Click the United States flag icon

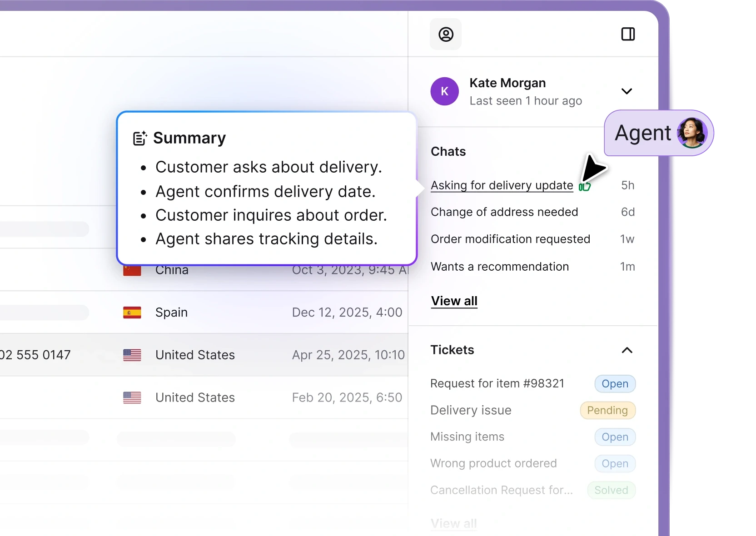click(132, 355)
